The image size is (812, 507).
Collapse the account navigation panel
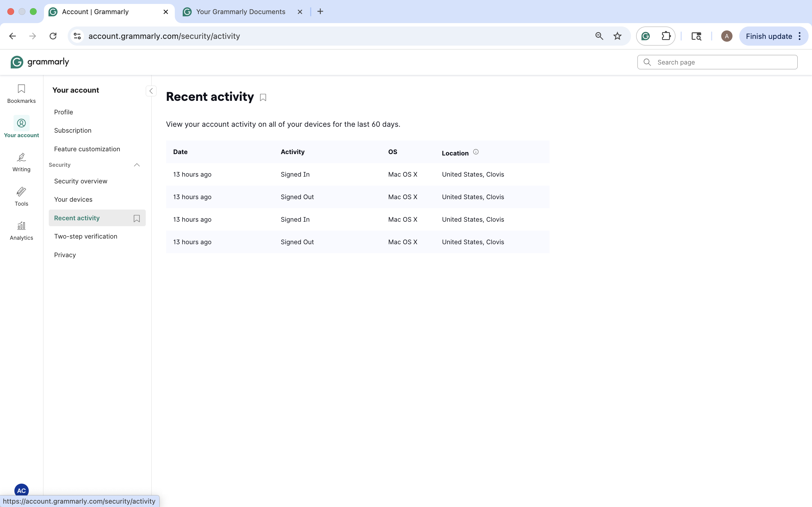coord(151,91)
